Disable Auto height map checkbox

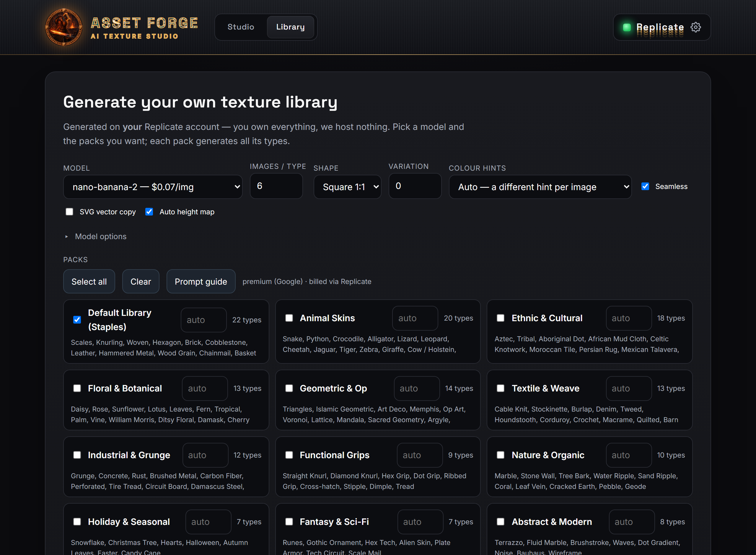tap(149, 212)
